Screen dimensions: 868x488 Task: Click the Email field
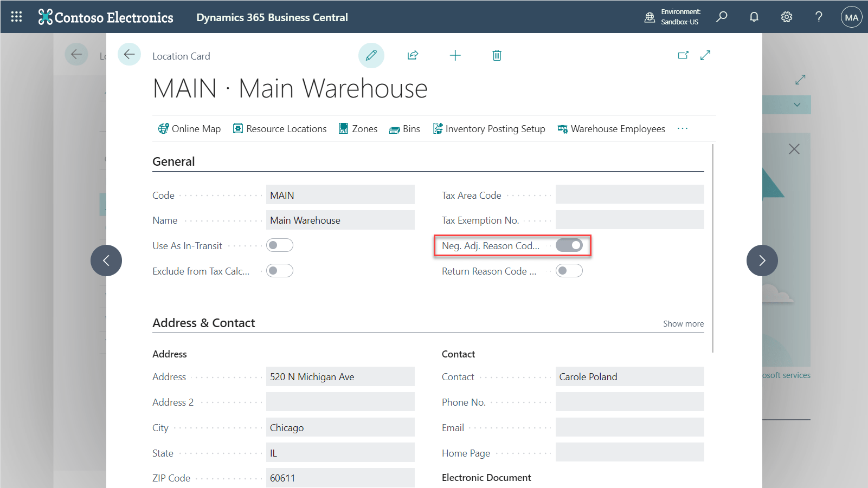[x=630, y=427]
